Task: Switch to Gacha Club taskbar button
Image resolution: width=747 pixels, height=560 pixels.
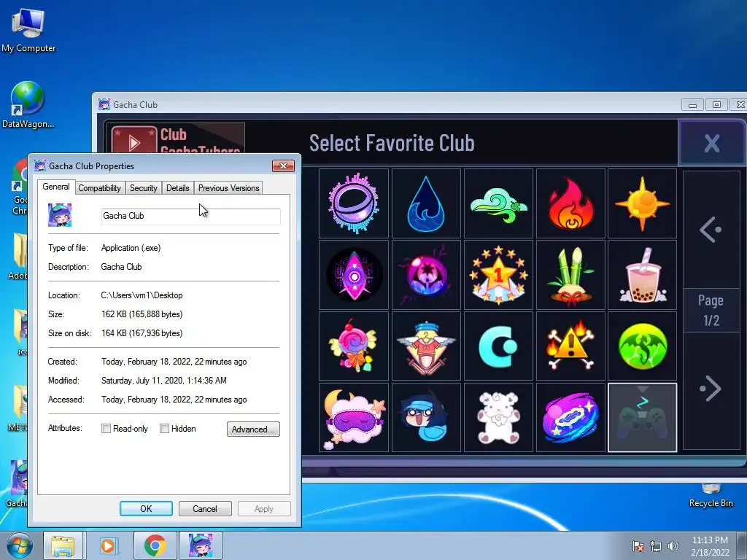Action: (x=201, y=545)
